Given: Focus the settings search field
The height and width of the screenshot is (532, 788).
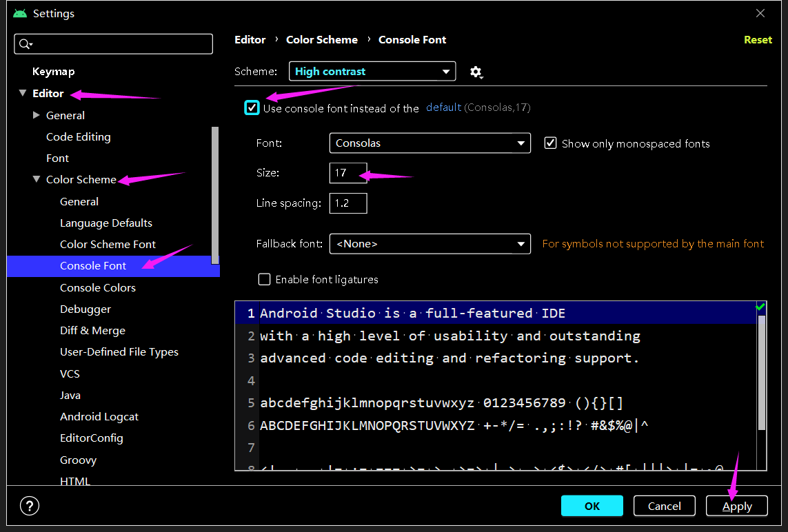Looking at the screenshot, I should click(x=113, y=44).
